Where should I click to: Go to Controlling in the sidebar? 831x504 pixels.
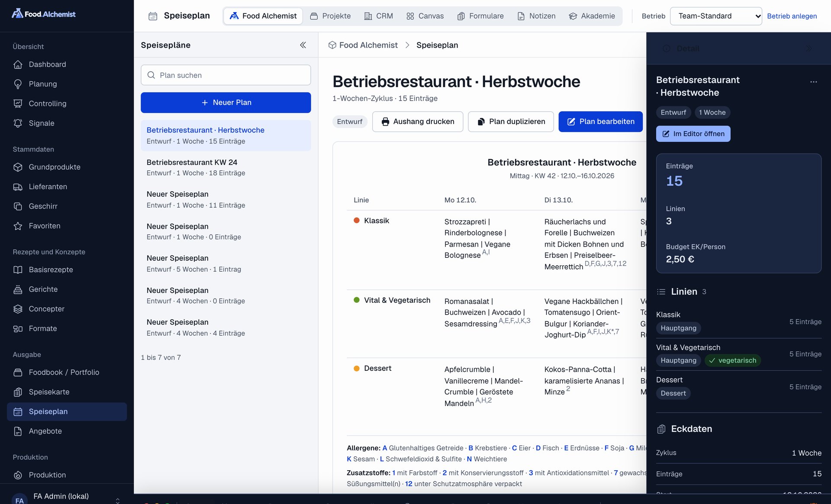tap(67, 103)
